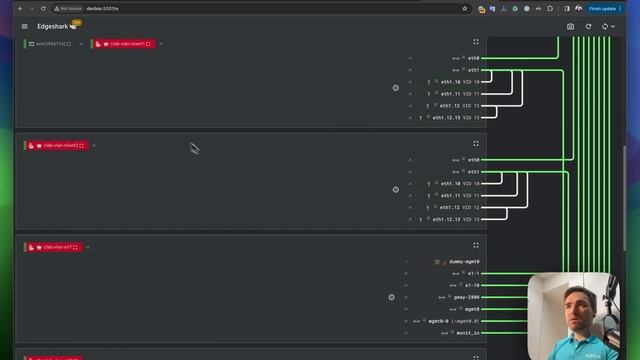This screenshot has height=360, width=640.
Task: Collapse the clab-vlan-srl1 badge chevron
Action: [x=88, y=247]
